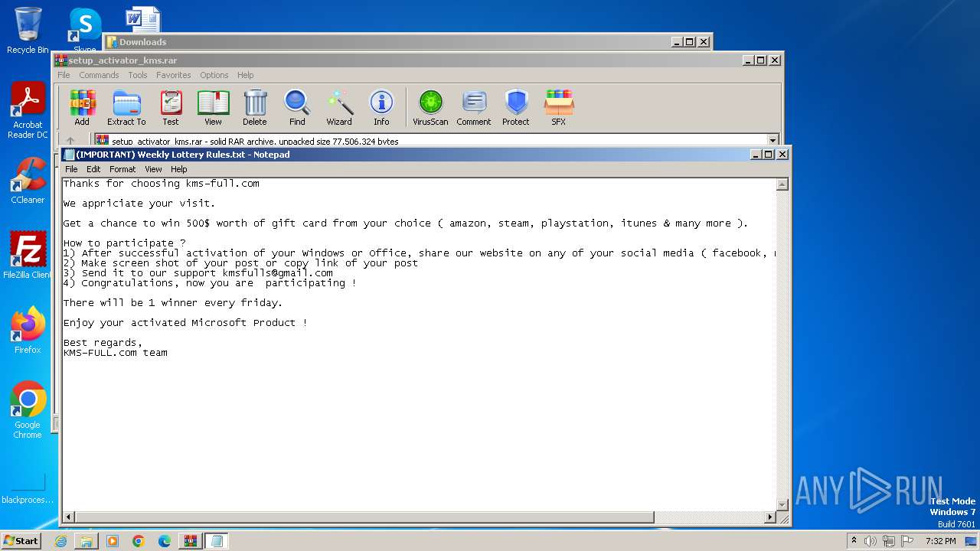Click the text 'kmsfulls@gmail.com' in Notepad
Viewport: 980px width, 551px height.
click(x=278, y=273)
